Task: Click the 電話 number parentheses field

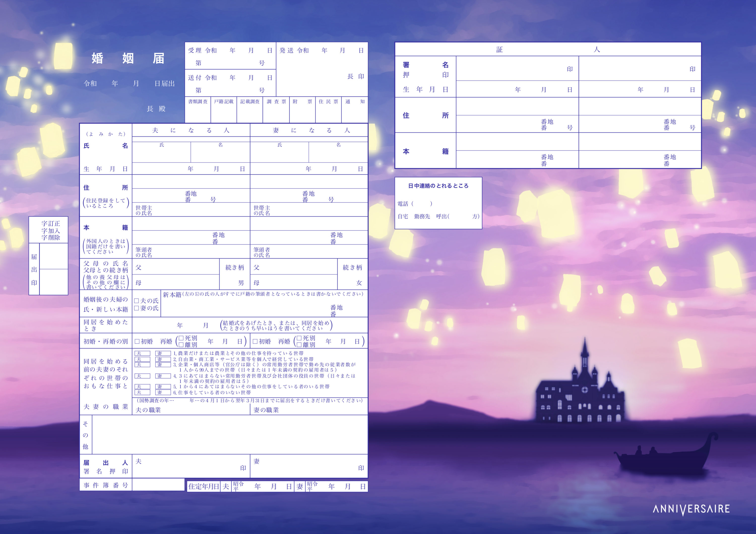Action: click(421, 204)
